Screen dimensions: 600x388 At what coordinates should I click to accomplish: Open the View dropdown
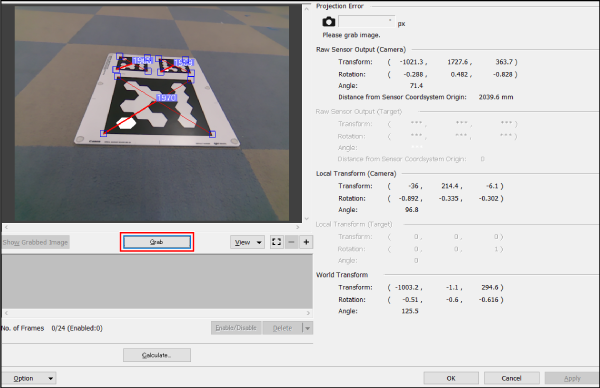coord(247,242)
